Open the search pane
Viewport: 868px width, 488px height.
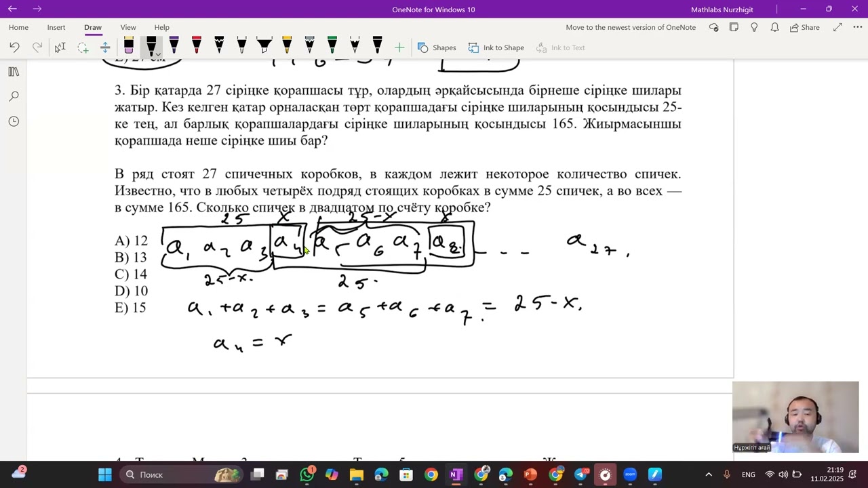pyautogui.click(x=14, y=96)
